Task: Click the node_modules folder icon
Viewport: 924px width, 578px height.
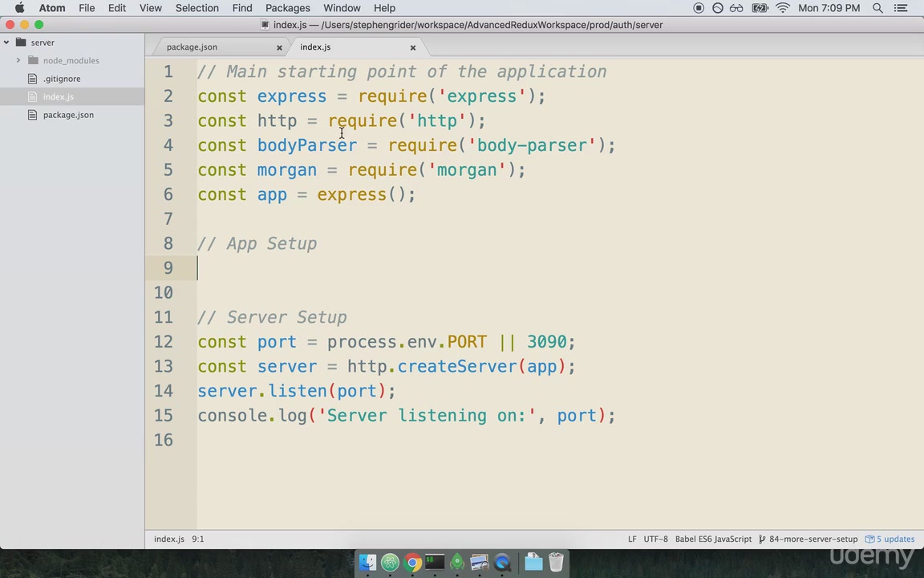Action: (33, 60)
